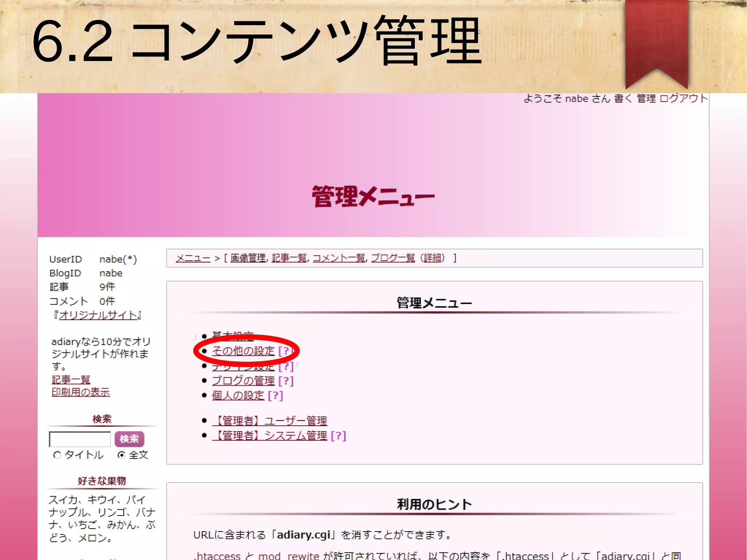The height and width of the screenshot is (560, 747).
Task: Click the sidebar search text field
Action: (80, 439)
